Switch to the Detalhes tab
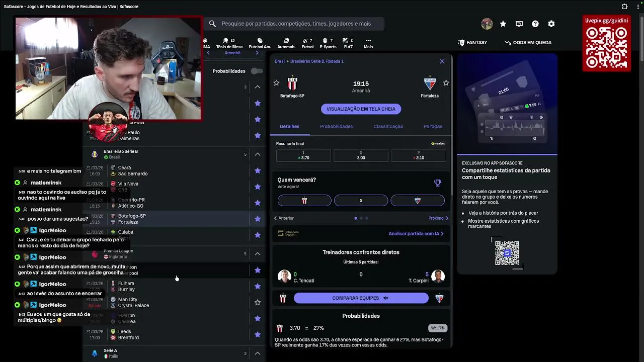This screenshot has width=644, height=362. (x=289, y=126)
